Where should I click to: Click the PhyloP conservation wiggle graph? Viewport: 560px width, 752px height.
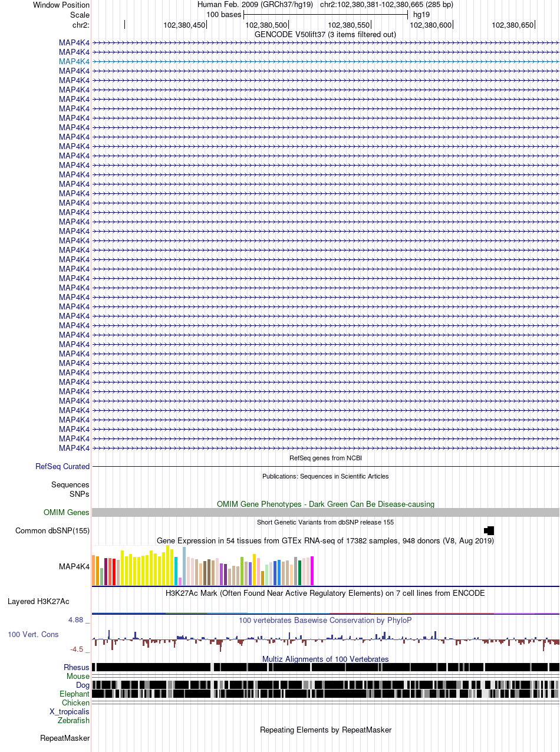click(326, 639)
